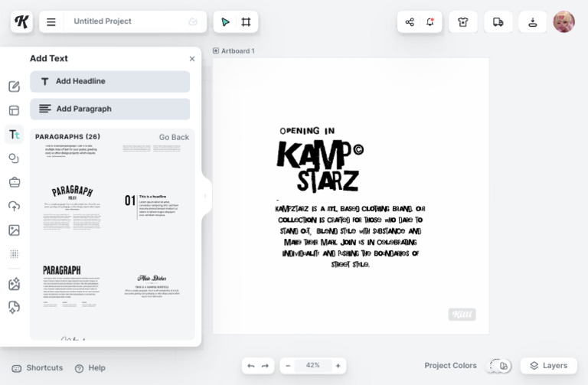
Task: Open the Help link
Action: (90, 368)
